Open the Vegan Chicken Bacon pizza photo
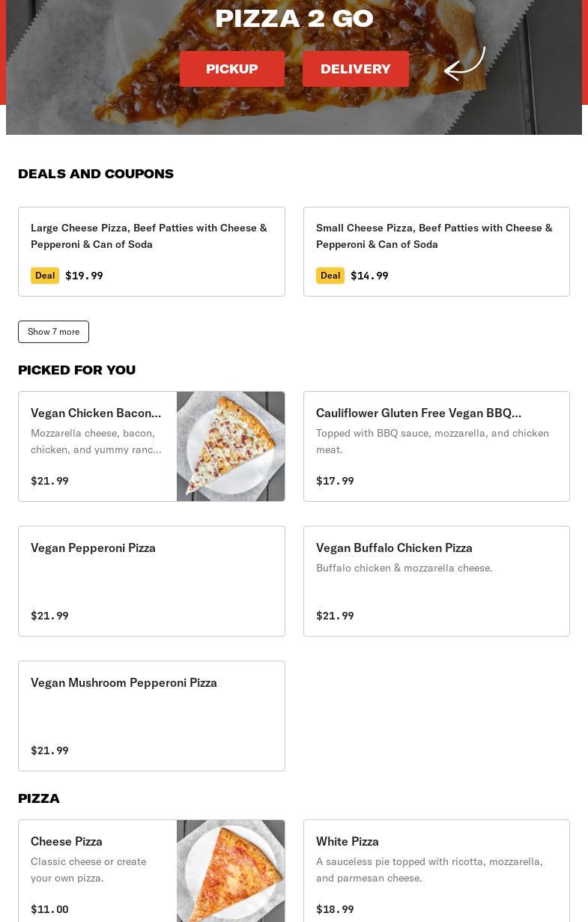The height and width of the screenshot is (922, 588). (x=231, y=446)
